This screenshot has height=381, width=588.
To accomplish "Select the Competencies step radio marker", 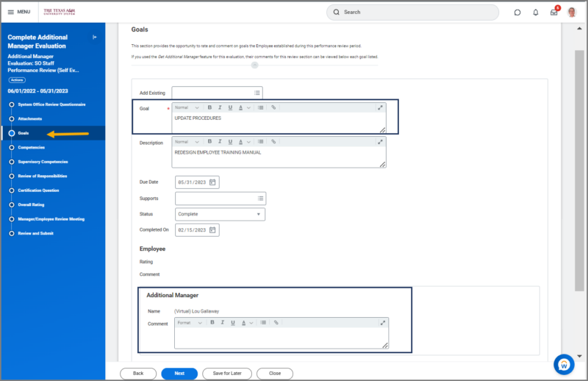I will click(12, 147).
